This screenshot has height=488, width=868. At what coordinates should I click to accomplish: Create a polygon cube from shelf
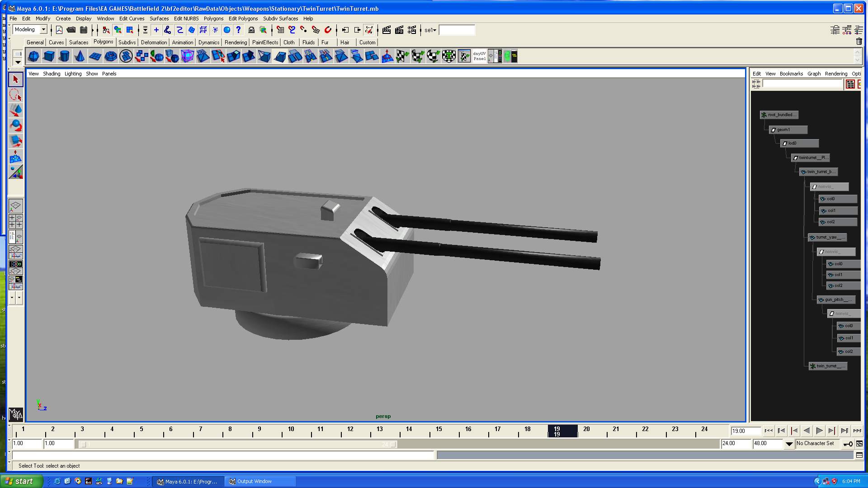(x=49, y=56)
